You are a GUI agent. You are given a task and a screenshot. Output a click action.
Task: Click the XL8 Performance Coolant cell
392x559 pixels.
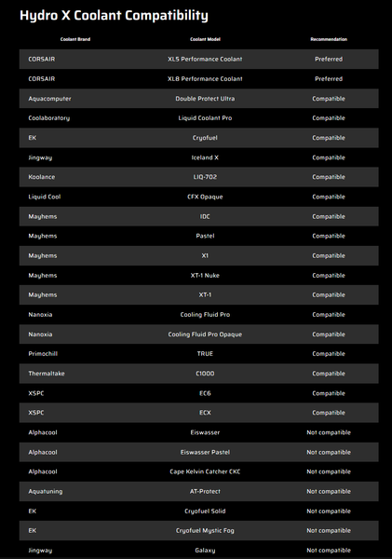(x=205, y=79)
